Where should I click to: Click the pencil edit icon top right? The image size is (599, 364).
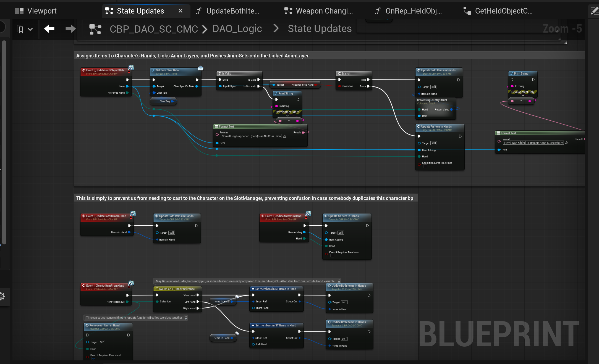click(x=594, y=11)
